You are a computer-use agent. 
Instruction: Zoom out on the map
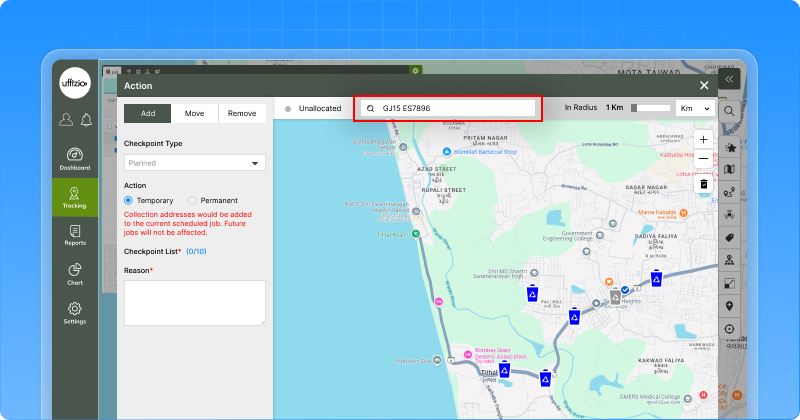704,159
